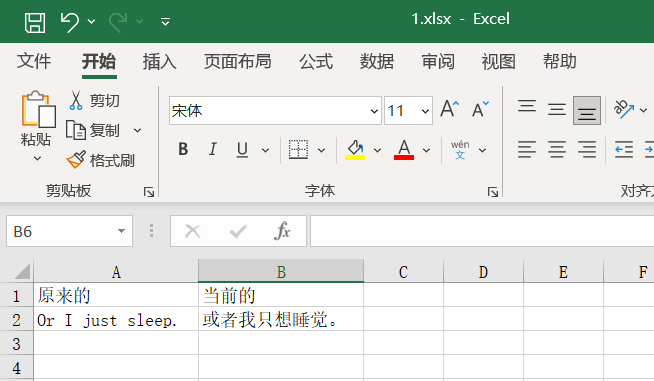
Task: Decrease font size with small A icon
Action: coord(480,109)
